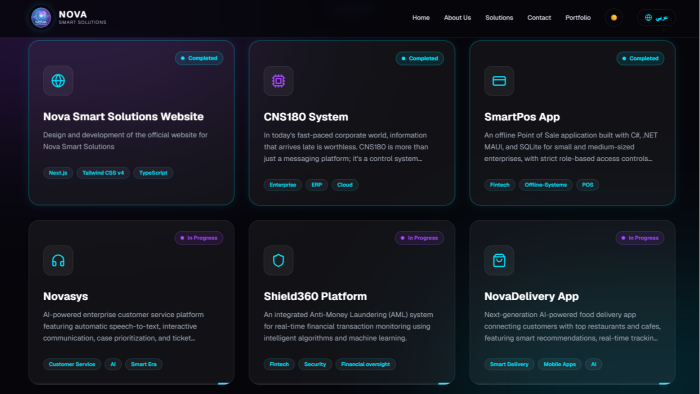Open the SmartPos App project title
The image size is (700, 394).
point(522,117)
